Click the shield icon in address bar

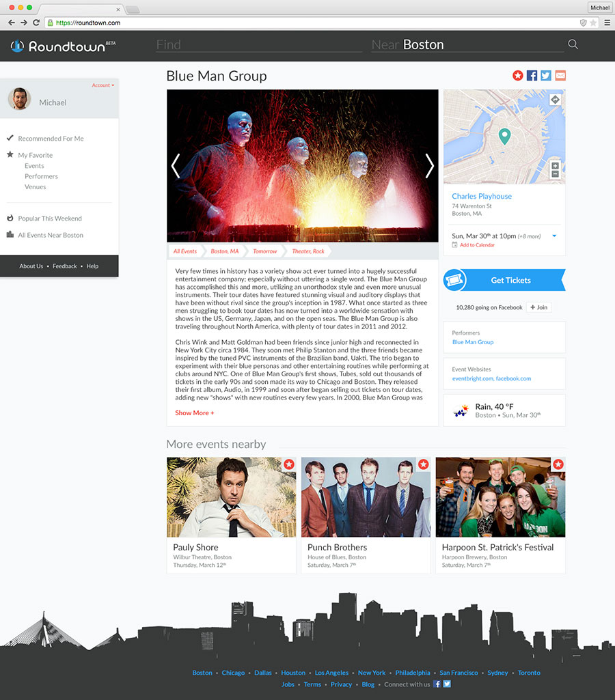point(583,23)
